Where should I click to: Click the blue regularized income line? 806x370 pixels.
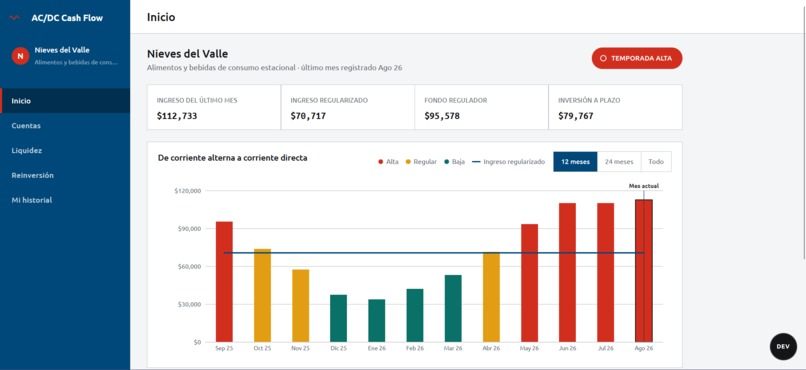tap(434, 253)
